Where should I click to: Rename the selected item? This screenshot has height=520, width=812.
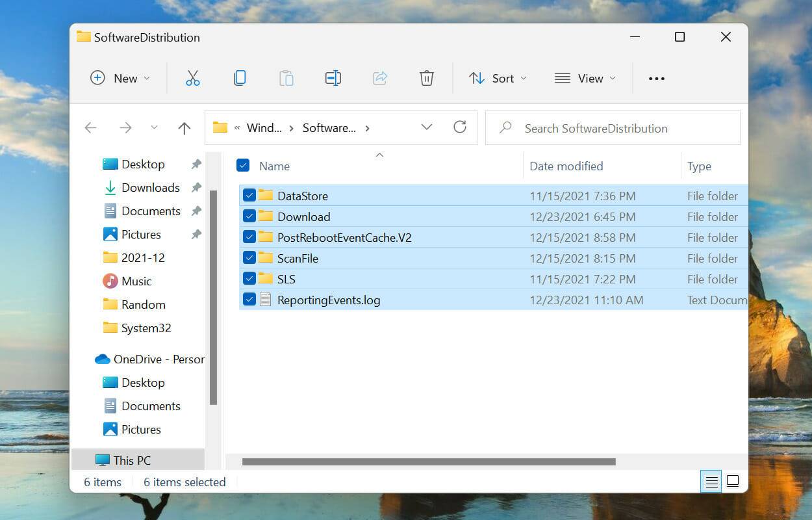coord(333,78)
